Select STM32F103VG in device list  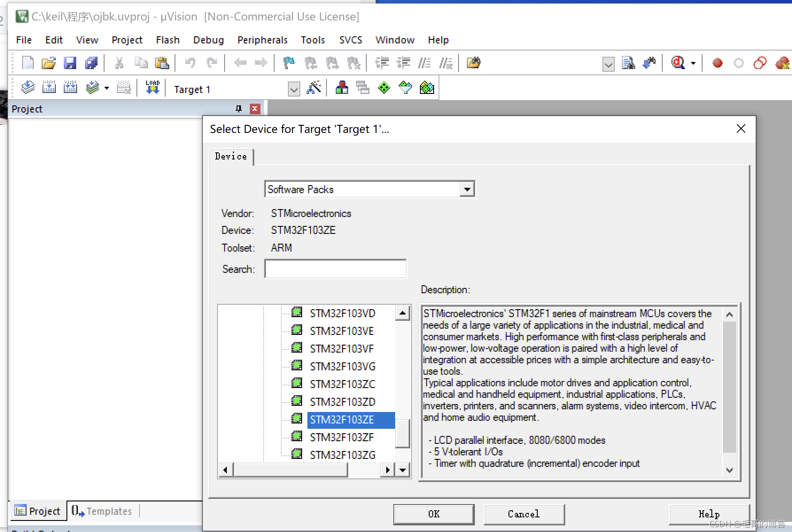(342, 366)
